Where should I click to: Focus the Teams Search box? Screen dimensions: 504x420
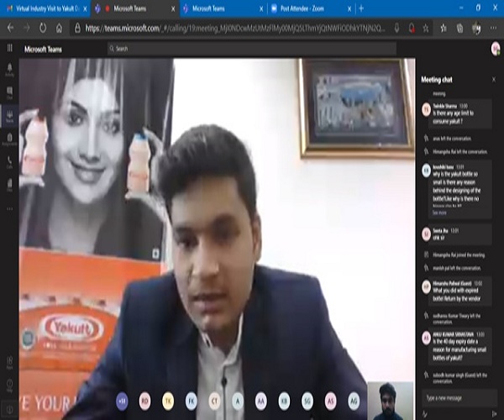(x=251, y=49)
